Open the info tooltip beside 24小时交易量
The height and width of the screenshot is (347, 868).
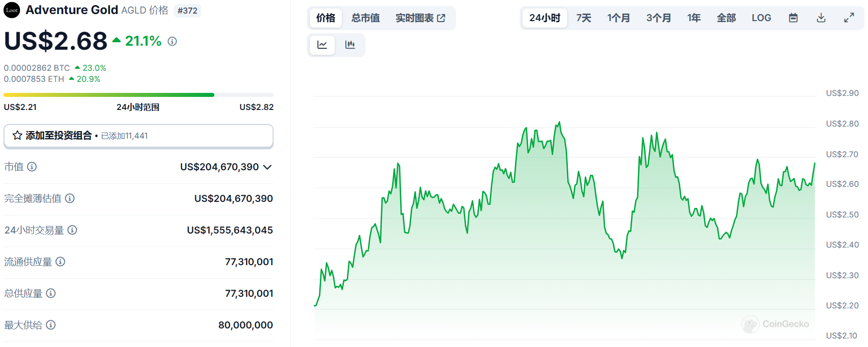click(72, 230)
